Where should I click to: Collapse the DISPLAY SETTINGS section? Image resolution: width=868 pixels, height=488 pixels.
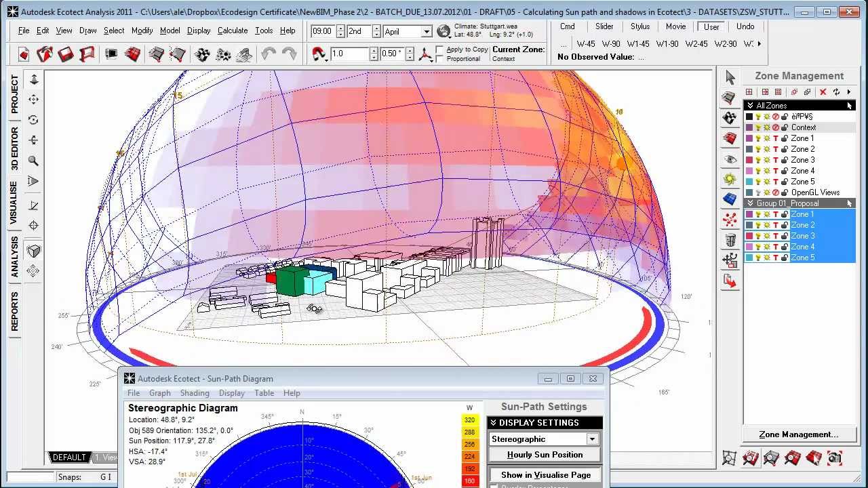pyautogui.click(x=493, y=422)
